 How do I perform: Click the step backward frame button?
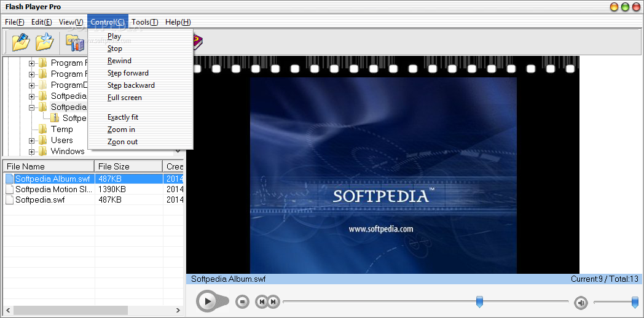(261, 301)
